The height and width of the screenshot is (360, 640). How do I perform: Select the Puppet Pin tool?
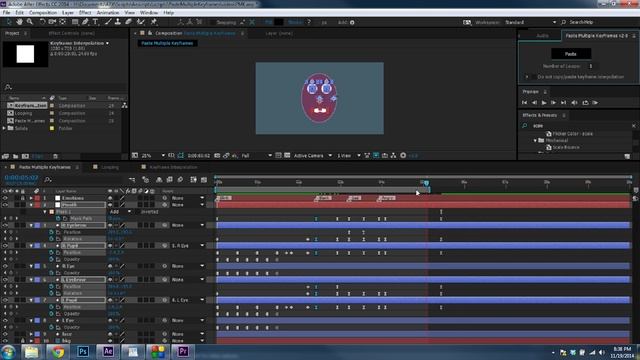coord(154,22)
